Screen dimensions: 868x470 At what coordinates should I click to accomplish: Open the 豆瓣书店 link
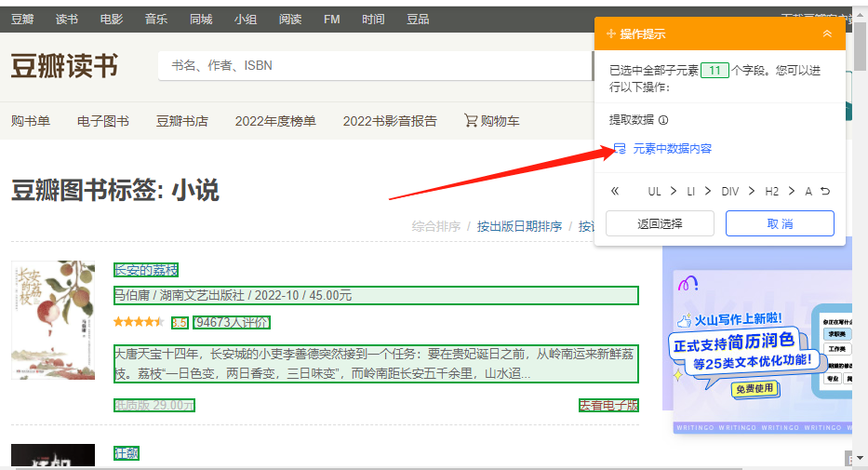click(182, 121)
